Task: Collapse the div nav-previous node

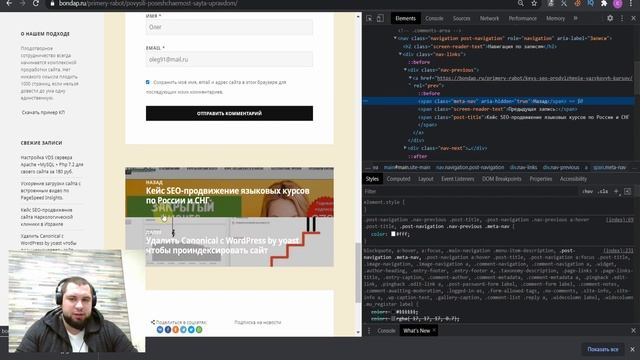Action: pyautogui.click(x=405, y=70)
